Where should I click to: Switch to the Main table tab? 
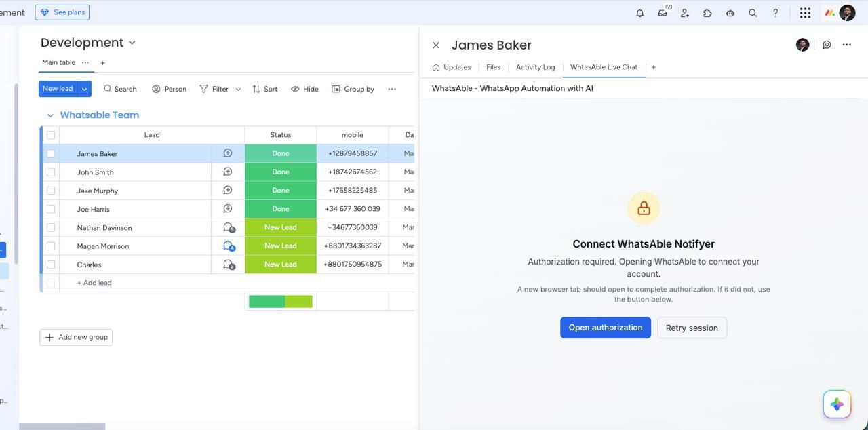(x=59, y=62)
